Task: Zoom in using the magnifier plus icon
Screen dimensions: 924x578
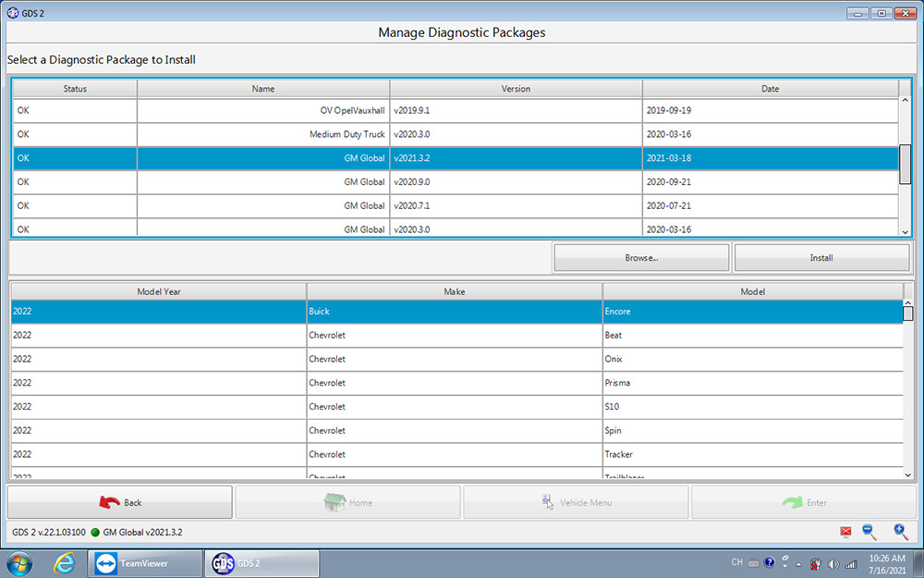Action: click(901, 532)
